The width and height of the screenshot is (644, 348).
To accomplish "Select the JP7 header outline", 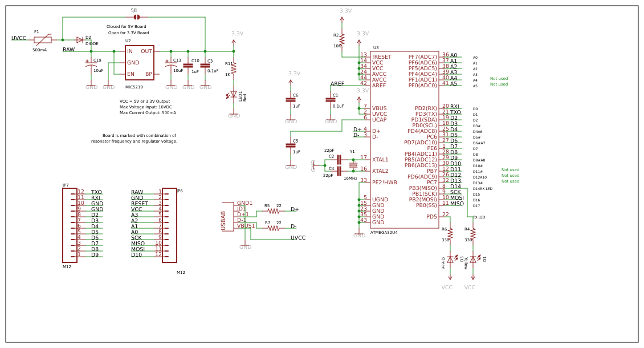I will pos(70,225).
